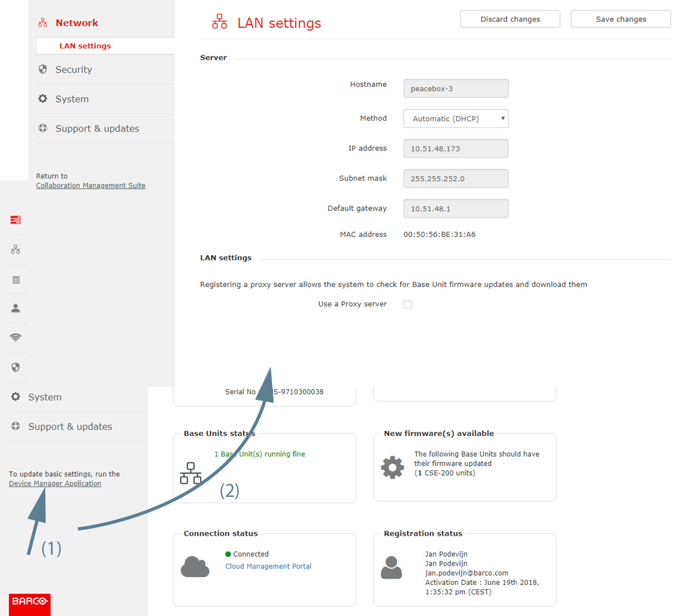The width and height of the screenshot is (686, 616).
Task: Click the Connected status text
Action: 251,554
